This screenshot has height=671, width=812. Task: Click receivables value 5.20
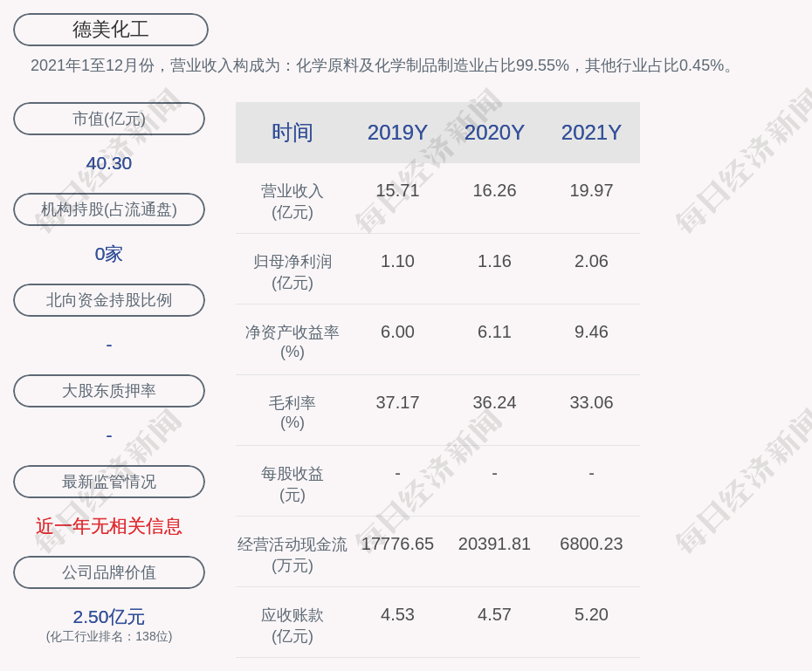pos(591,614)
